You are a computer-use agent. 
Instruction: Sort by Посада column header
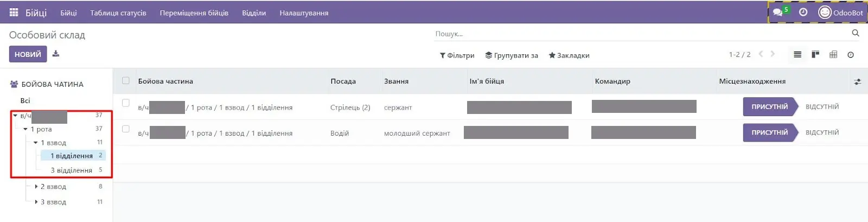343,81
